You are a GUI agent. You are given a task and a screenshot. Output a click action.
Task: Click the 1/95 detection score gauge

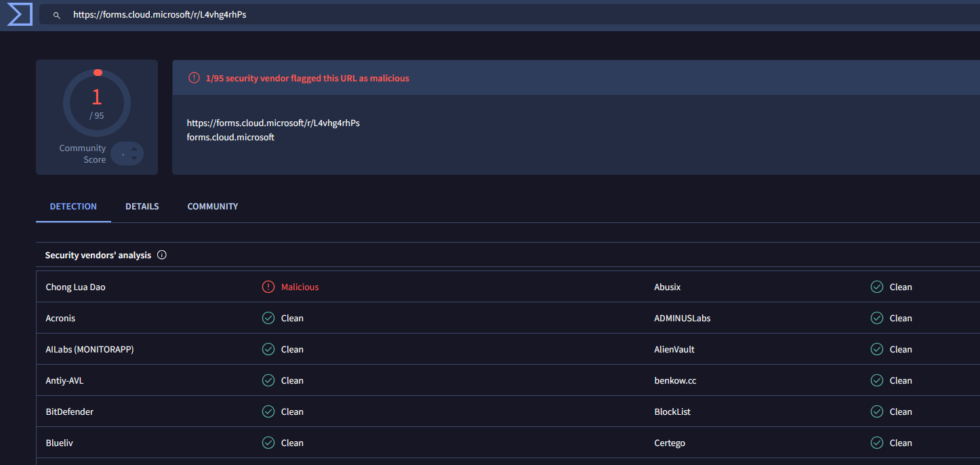coord(97,103)
